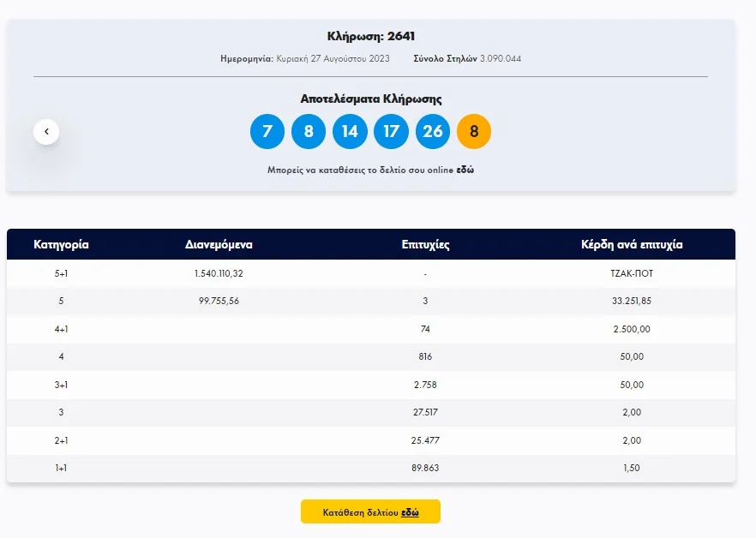Click the ΤΖΑΚ-ΠΟΤ cell
The height and width of the screenshot is (538, 756).
(632, 274)
